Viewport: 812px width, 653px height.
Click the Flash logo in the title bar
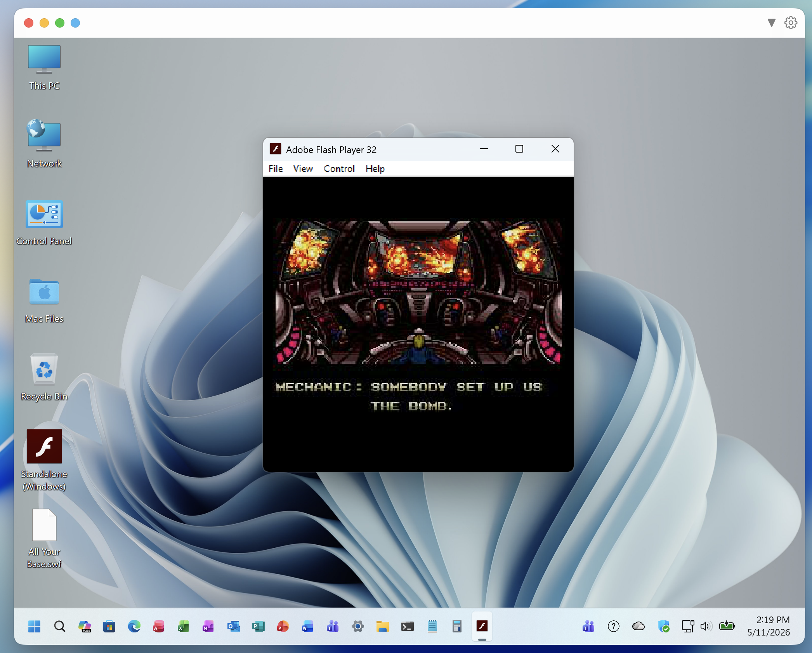click(276, 149)
